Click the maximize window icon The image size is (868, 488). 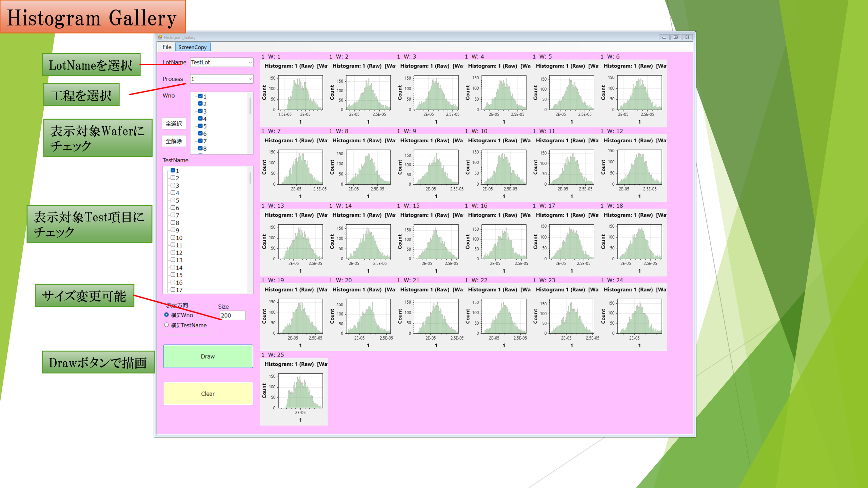tap(676, 37)
